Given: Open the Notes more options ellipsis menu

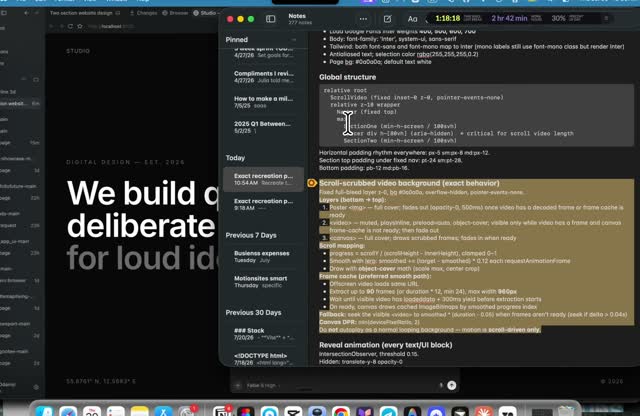Looking at the screenshot, I should [363, 19].
